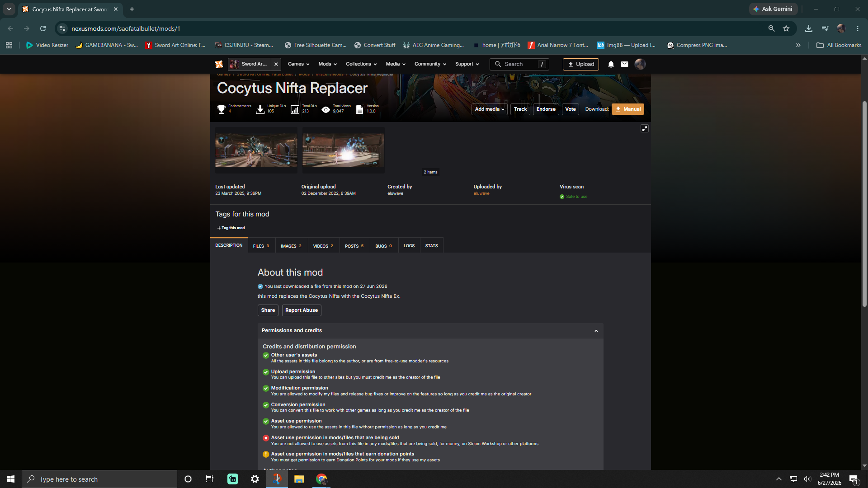
Task: Open the Nexus profile avatar menu
Action: [x=640, y=64]
